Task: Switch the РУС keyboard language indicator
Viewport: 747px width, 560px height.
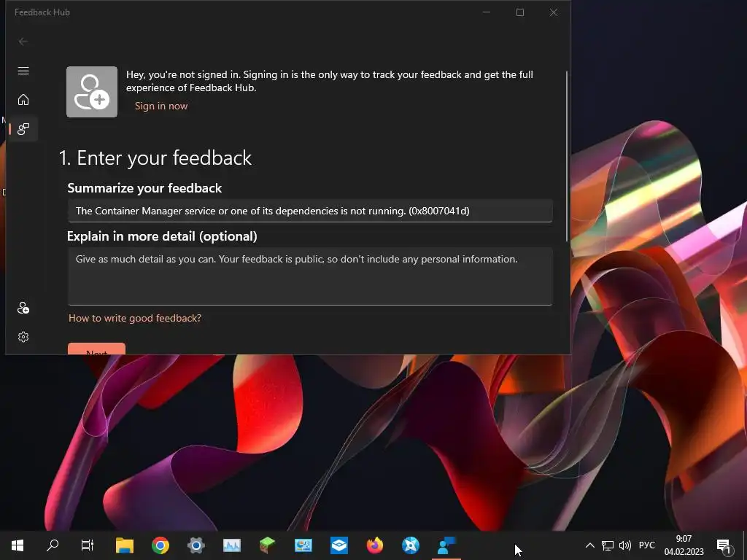Action: point(646,545)
